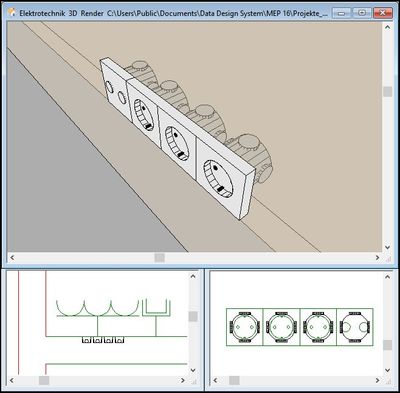Click the front view pane's right scroll arrow
The height and width of the screenshot is (393, 400).
click(377, 380)
